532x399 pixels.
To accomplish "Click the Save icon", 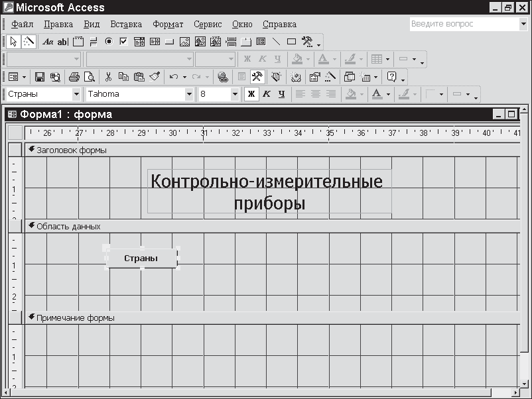I will [40, 77].
